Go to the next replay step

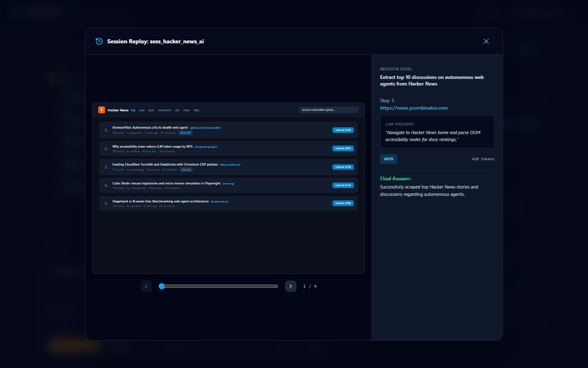[291, 286]
